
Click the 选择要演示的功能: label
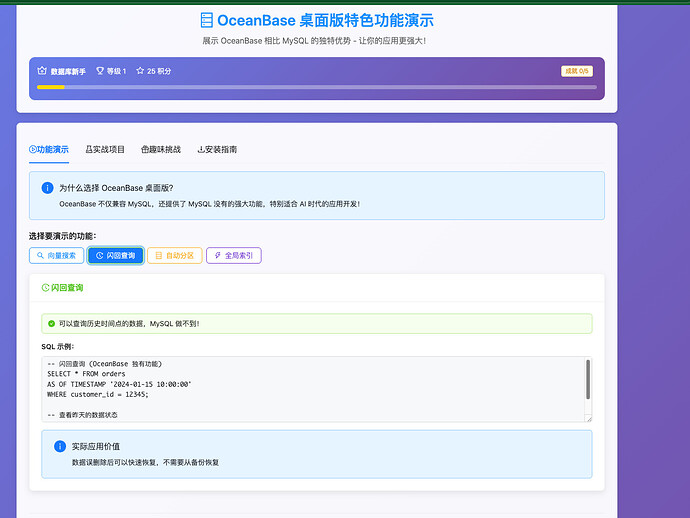pos(62,236)
